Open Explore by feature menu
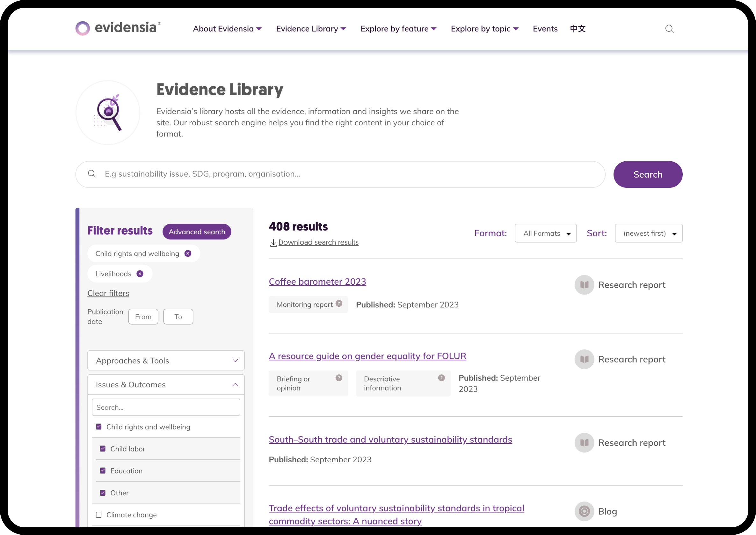756x535 pixels. (x=398, y=29)
